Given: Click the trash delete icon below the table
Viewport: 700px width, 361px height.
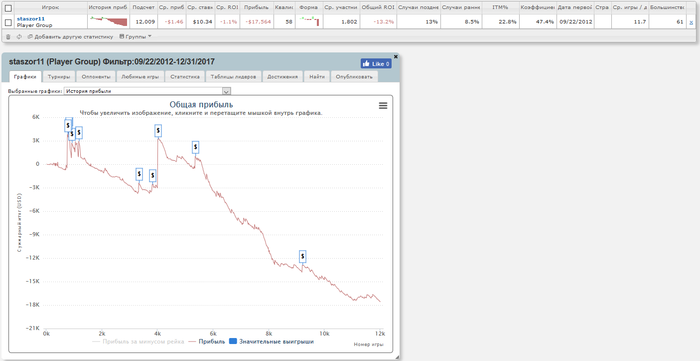Looking at the screenshot, I should [x=8, y=37].
